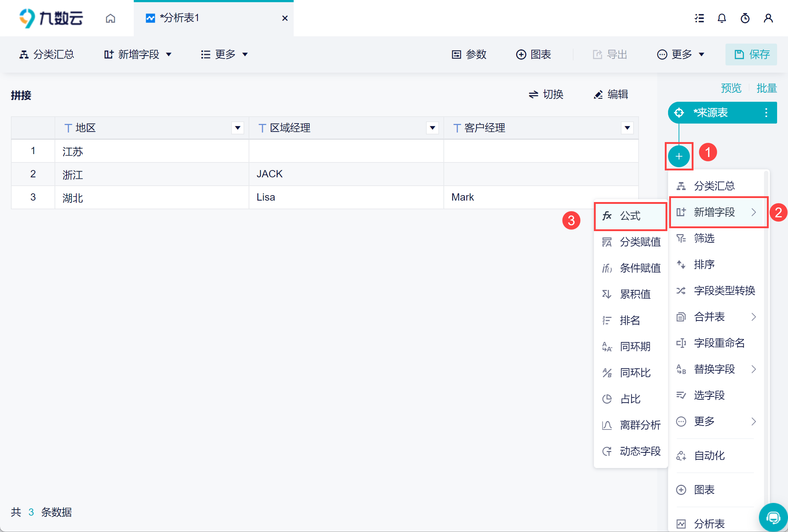Open the source table three-dot menu
The height and width of the screenshot is (532, 788).
766,113
